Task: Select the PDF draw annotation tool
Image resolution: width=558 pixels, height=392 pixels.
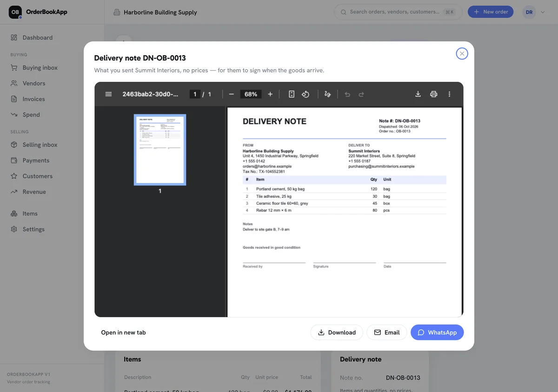Action: tap(327, 94)
